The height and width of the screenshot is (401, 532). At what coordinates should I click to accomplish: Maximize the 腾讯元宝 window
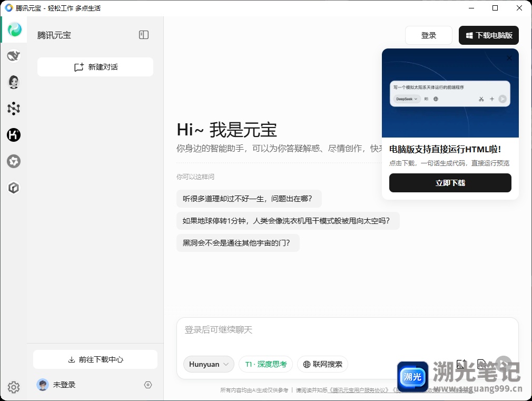coord(495,8)
